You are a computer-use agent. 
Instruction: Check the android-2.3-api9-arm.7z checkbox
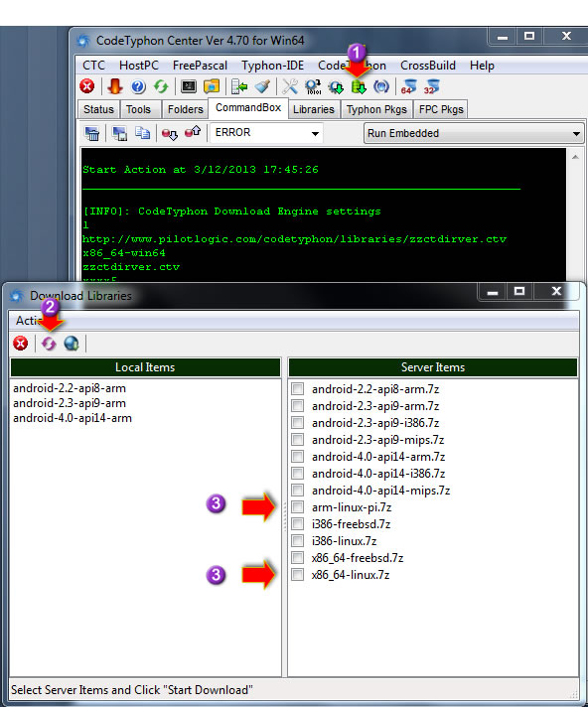(x=298, y=405)
